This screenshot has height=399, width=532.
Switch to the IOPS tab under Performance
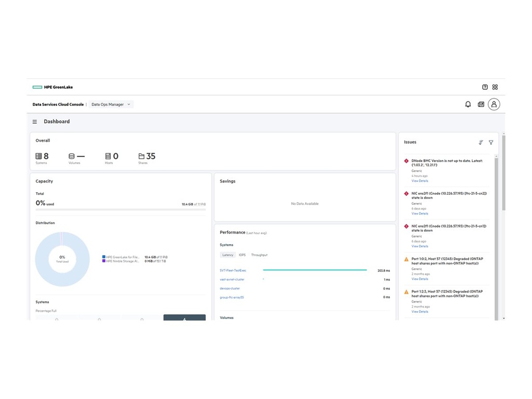click(242, 255)
